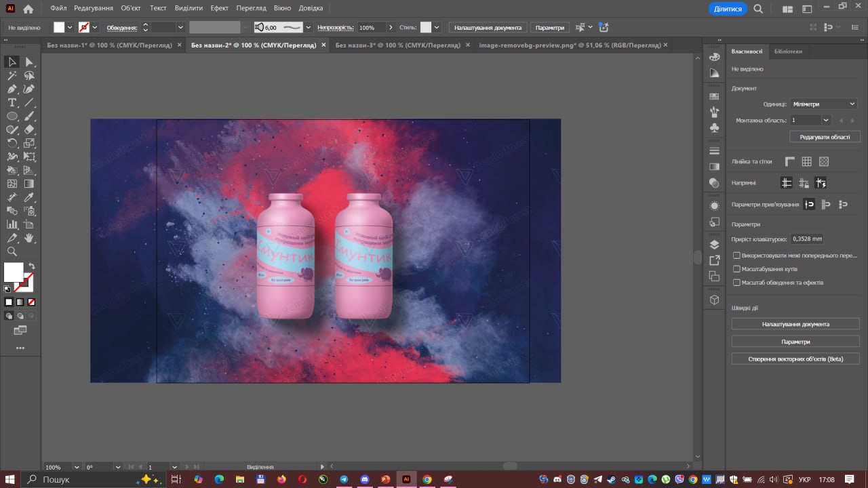Open the Непрозорість opacity dropdown arrow
868x488 pixels.
[390, 28]
